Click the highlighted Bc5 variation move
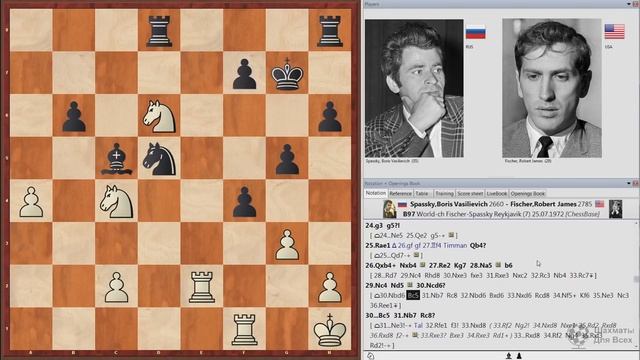Image resolution: width=640 pixels, height=360 pixels. tap(413, 295)
